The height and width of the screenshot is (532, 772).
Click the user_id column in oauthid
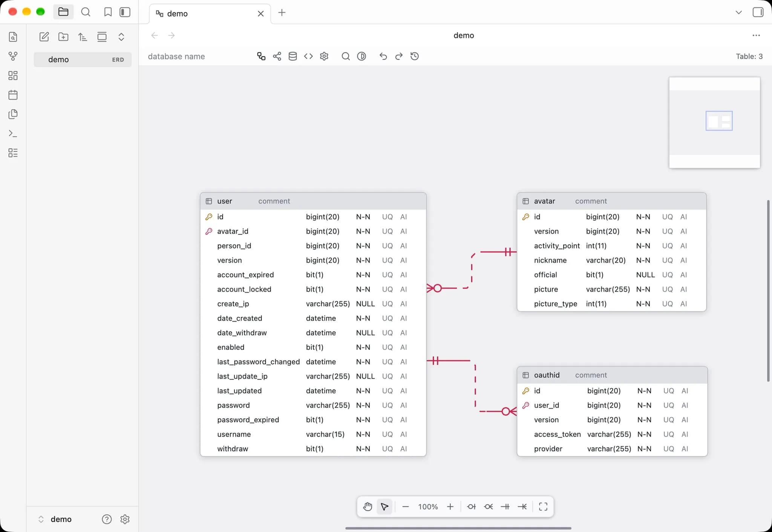[x=547, y=405]
